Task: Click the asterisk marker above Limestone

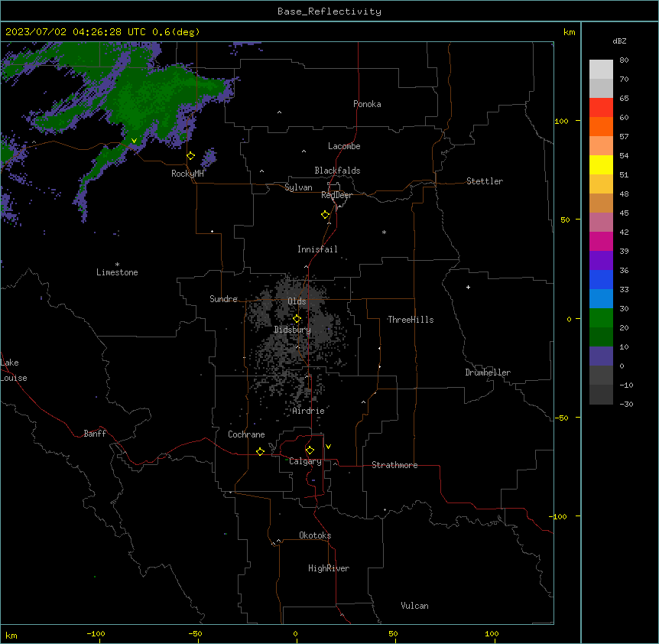Action: coord(117,265)
